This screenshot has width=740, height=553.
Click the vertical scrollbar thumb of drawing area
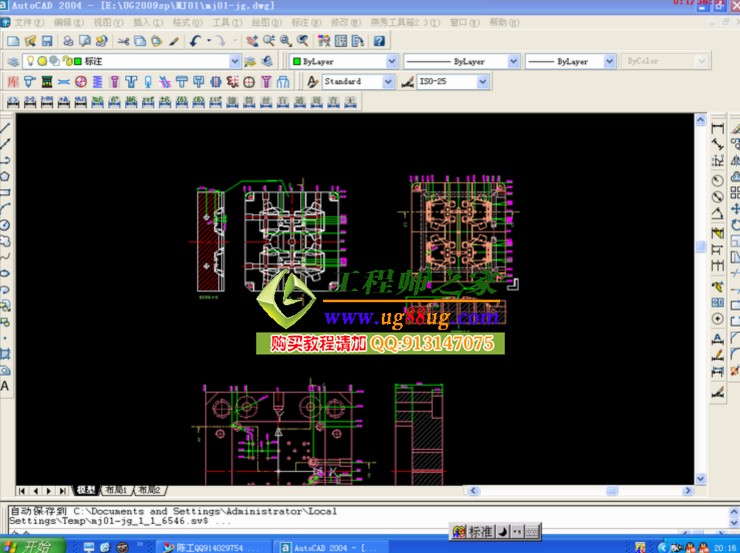pyautogui.click(x=700, y=247)
